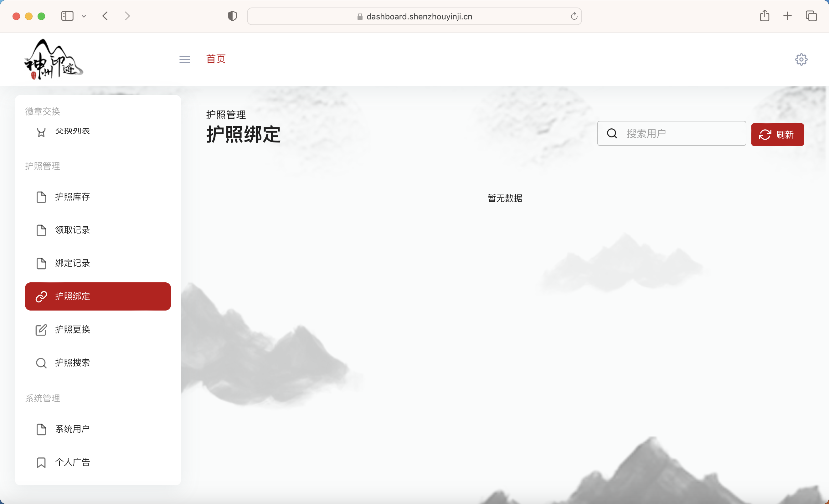Screen dimensions: 829x504
Task: Open 领取记录 from passport management
Action: (72, 230)
